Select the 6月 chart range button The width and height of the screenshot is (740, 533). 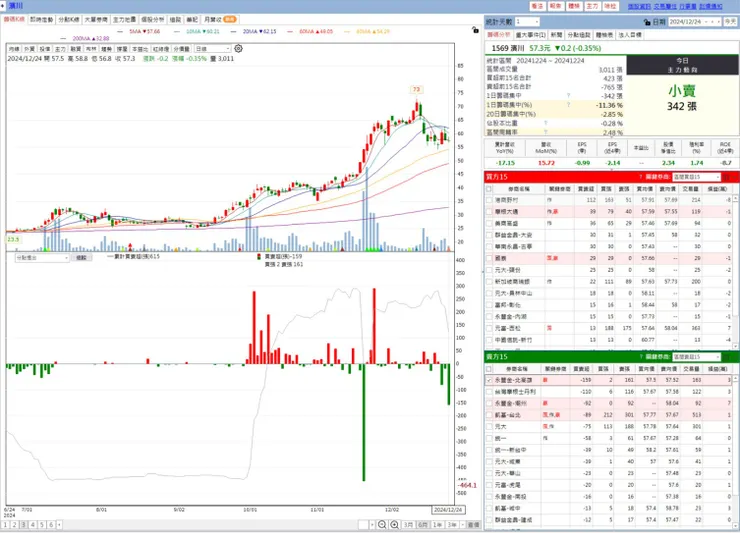[x=423, y=525]
